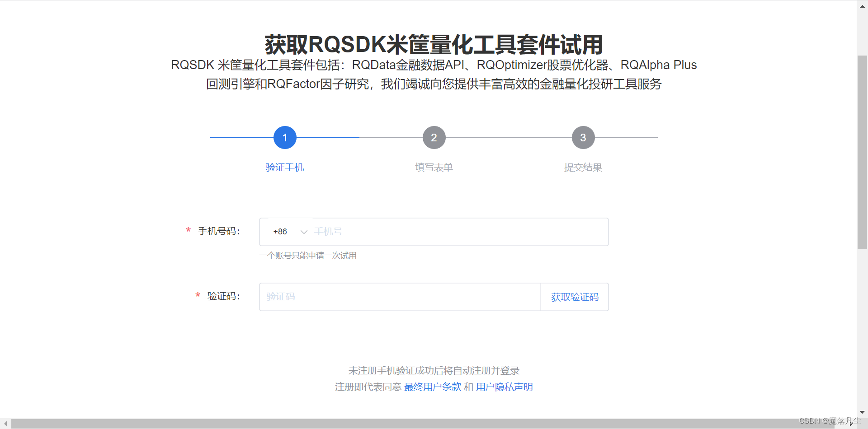Click the 获取验证码 button

(x=575, y=297)
